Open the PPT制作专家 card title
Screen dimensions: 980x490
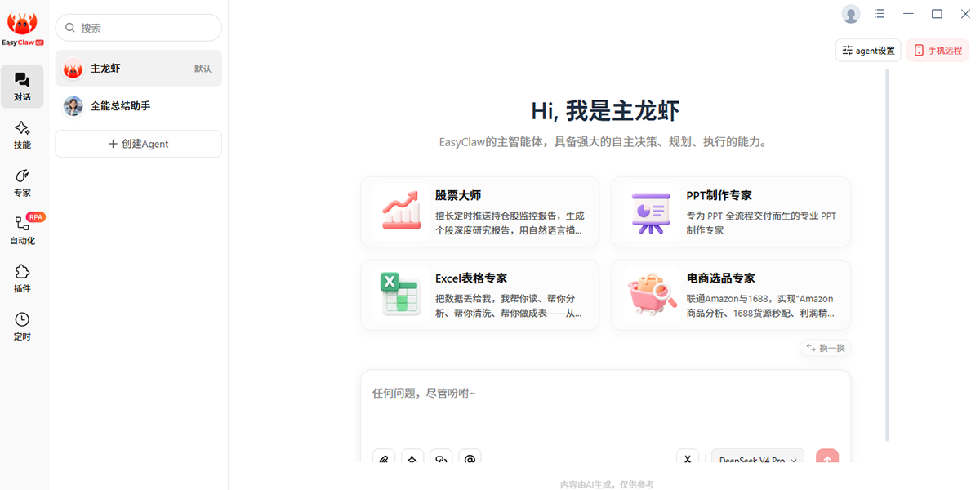(719, 196)
